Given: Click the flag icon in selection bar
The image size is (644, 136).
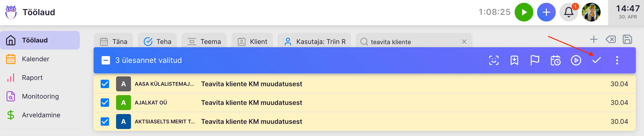Looking at the screenshot, I should tap(535, 60).
